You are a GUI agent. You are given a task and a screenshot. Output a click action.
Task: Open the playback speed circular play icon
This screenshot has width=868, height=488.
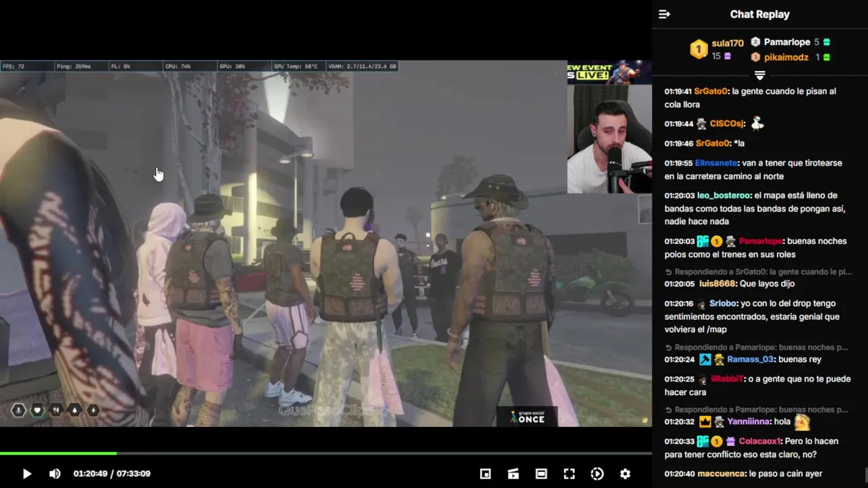point(597,474)
